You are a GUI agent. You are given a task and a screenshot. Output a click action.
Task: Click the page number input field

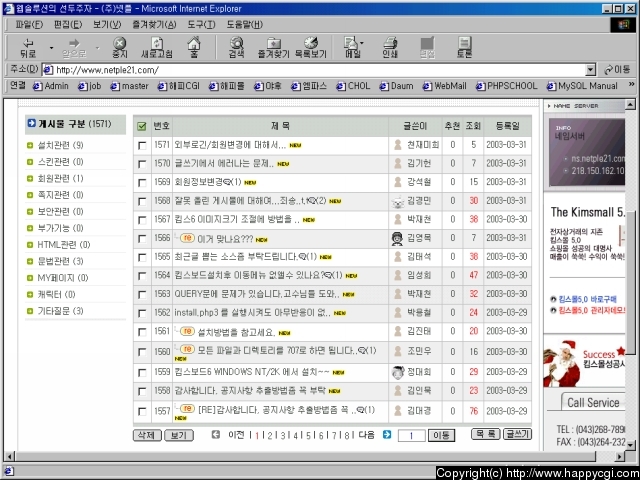pos(411,436)
